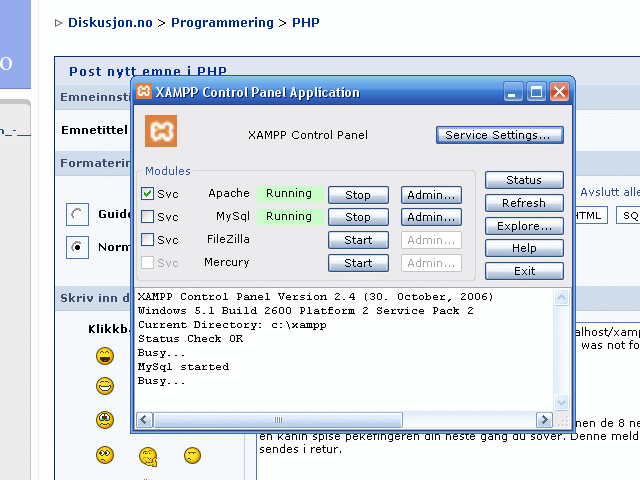Click log scroll down arrow

coord(561,402)
